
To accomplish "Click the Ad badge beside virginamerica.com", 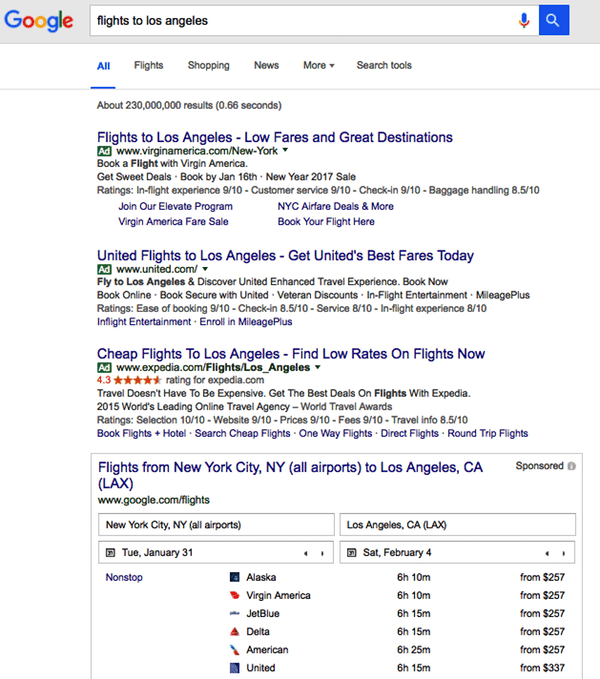I will [x=104, y=151].
